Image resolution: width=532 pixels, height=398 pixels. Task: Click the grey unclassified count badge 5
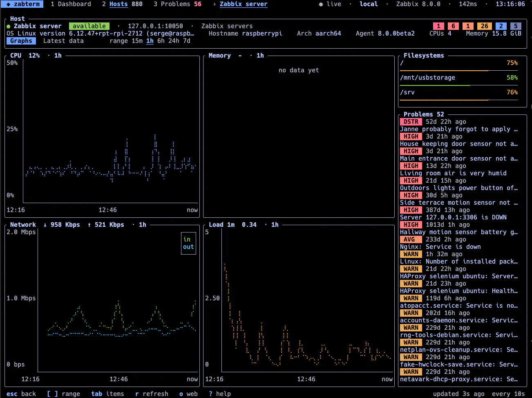pos(516,26)
